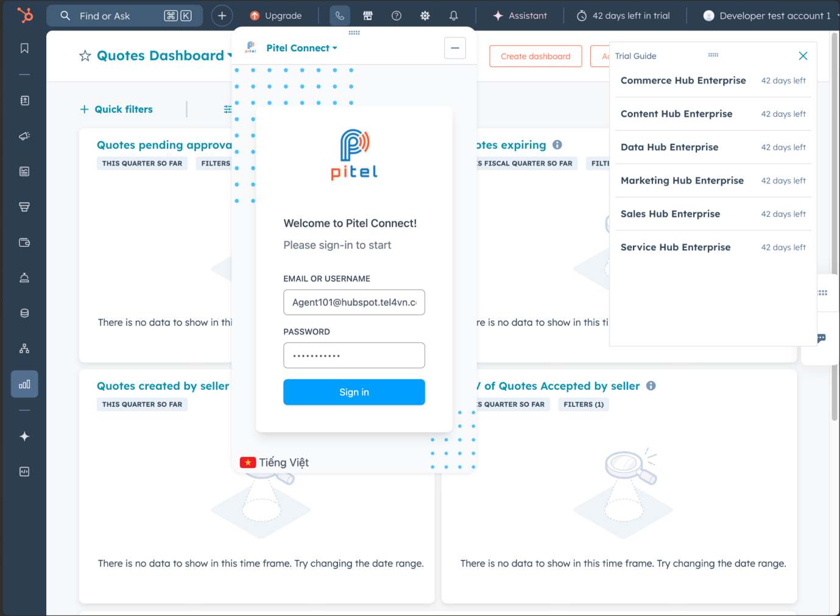The width and height of the screenshot is (840, 616).
Task: Open Breeze sparkle icon in left sidebar
Action: coord(24,436)
